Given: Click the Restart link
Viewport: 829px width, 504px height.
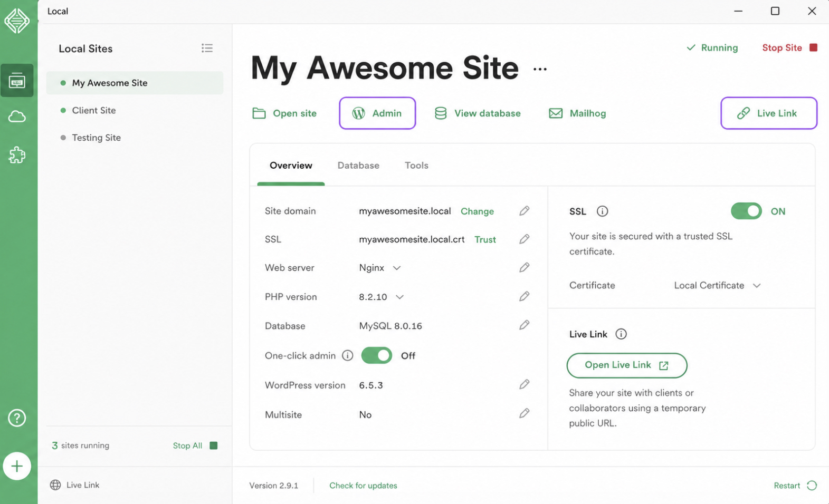Looking at the screenshot, I should pyautogui.click(x=787, y=486).
